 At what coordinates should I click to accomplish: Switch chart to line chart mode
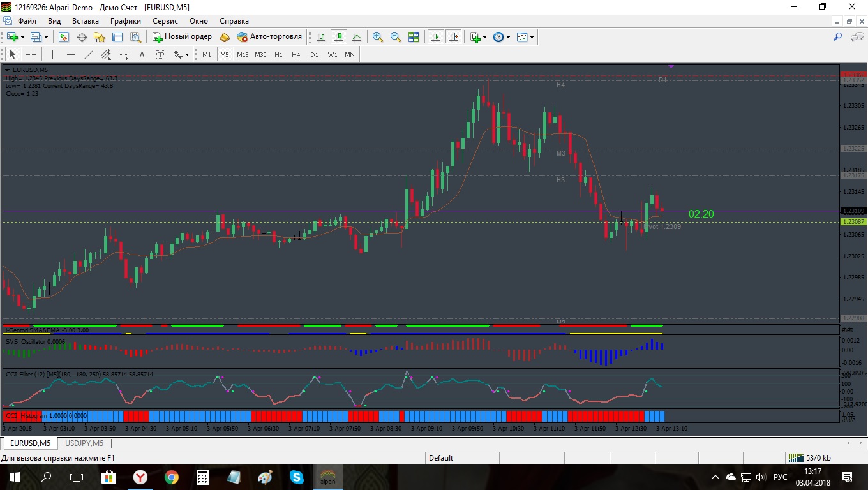[356, 37]
